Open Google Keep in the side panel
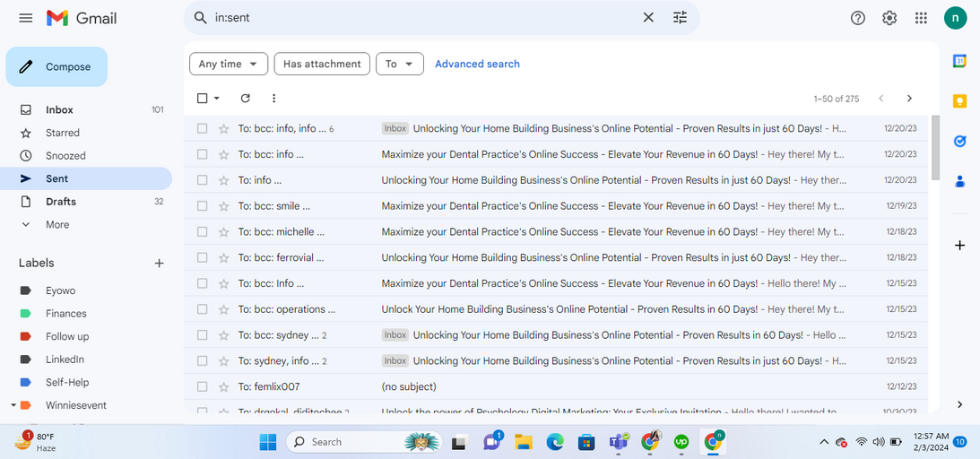Viewport: 980px width, 459px height. 959,101
